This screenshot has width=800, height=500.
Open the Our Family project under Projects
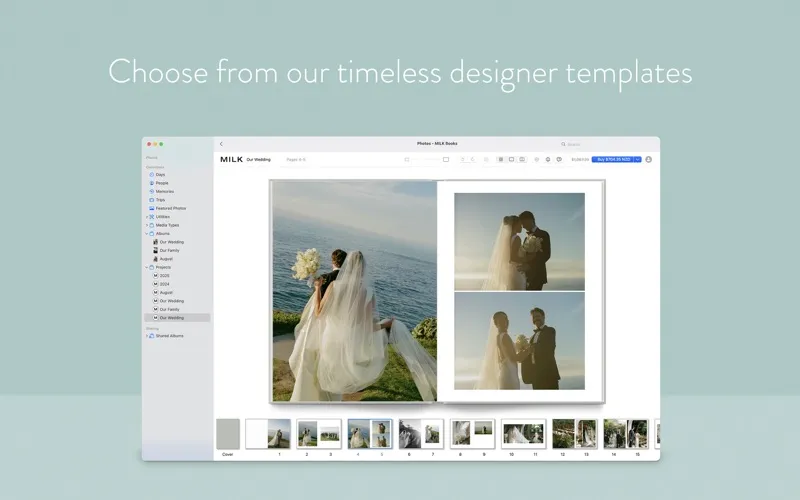(x=166, y=309)
